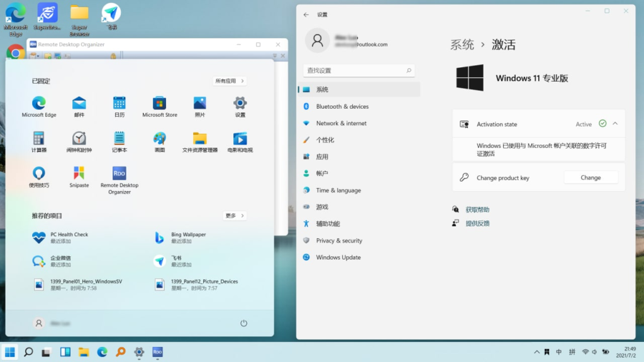This screenshot has height=362, width=644.
Task: Click 系统 breadcrumb in Settings header
Action: click(462, 45)
